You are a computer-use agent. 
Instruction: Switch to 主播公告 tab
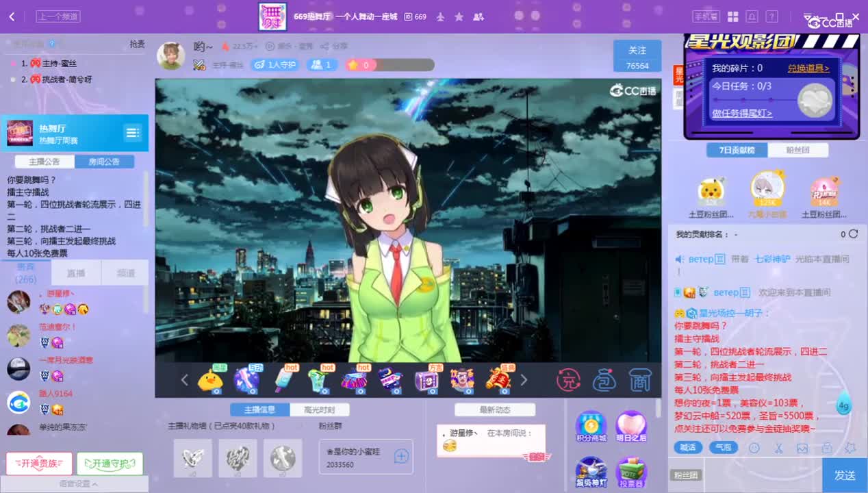tap(44, 162)
